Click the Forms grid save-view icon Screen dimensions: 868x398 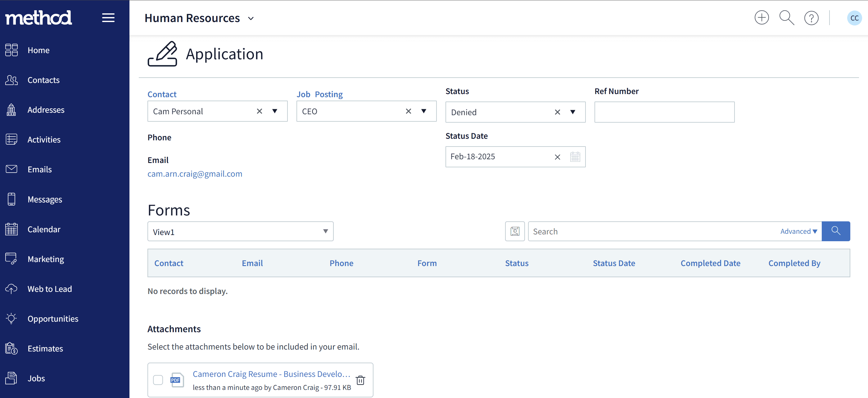(x=515, y=231)
